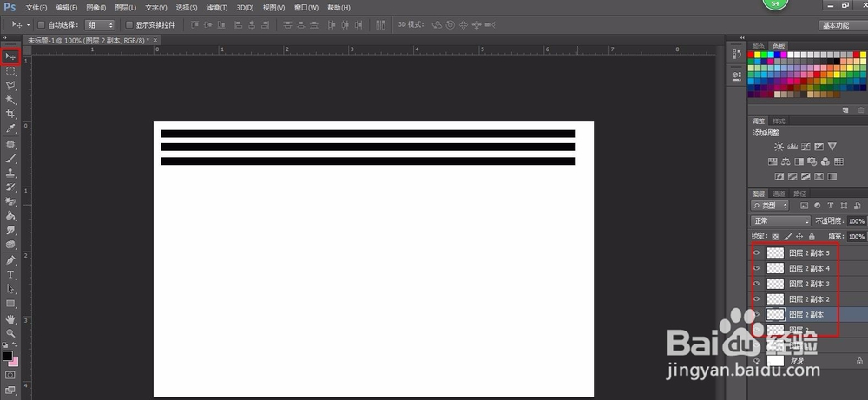Select the Clone Stamp tool
Screen dimensions: 868x400
click(10, 174)
